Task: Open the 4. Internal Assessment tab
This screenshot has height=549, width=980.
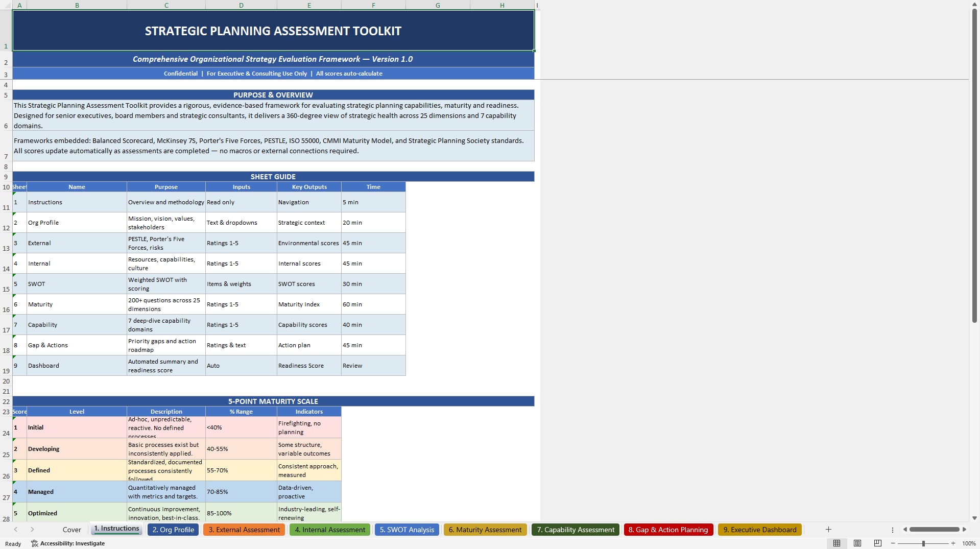Action: (330, 530)
